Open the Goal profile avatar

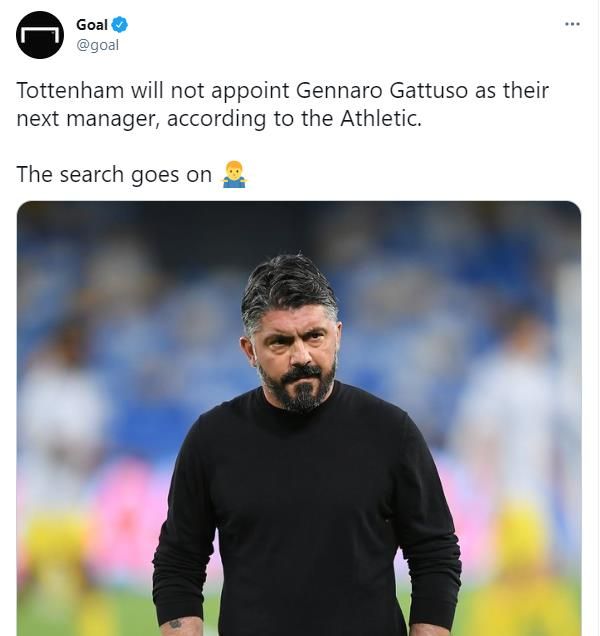(40, 35)
